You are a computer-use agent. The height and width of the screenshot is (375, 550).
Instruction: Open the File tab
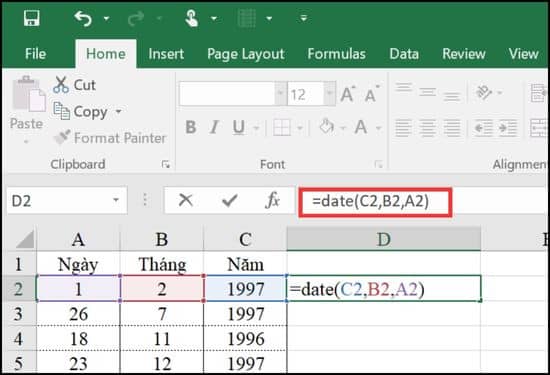tap(35, 54)
